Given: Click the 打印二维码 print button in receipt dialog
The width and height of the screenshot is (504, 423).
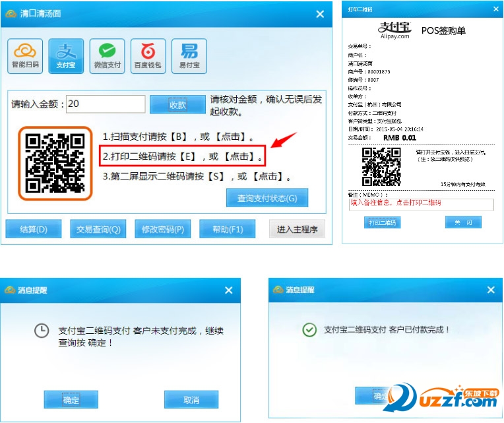Looking at the screenshot, I should point(382,222).
